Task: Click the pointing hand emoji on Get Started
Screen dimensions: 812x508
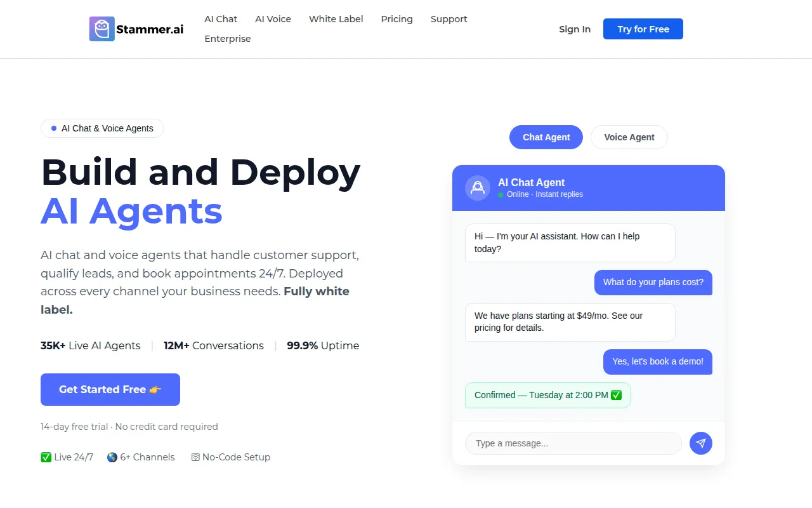Action: coord(155,390)
